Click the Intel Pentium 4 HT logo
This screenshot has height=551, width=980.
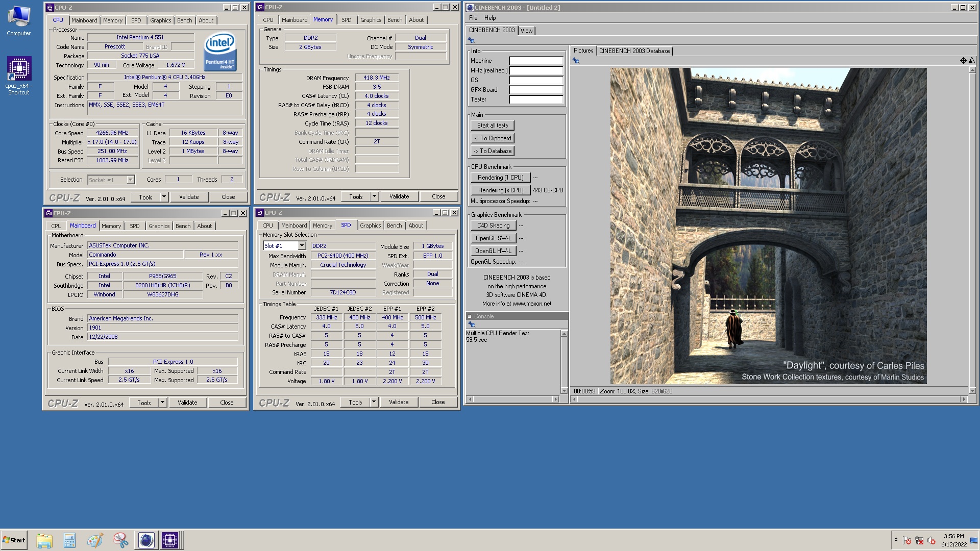point(220,52)
